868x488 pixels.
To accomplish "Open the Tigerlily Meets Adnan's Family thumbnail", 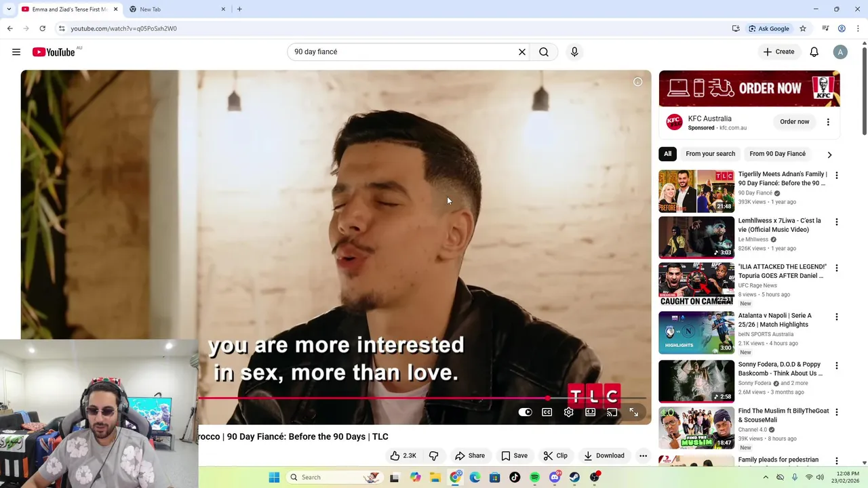I will point(696,191).
